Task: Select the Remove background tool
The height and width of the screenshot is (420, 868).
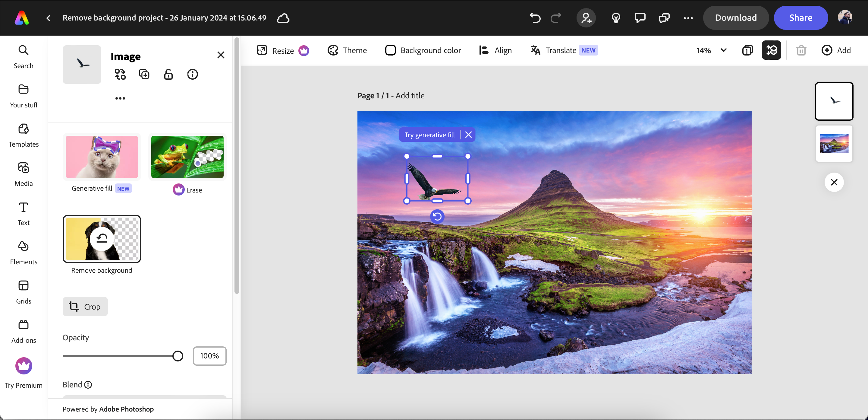Action: click(x=102, y=239)
